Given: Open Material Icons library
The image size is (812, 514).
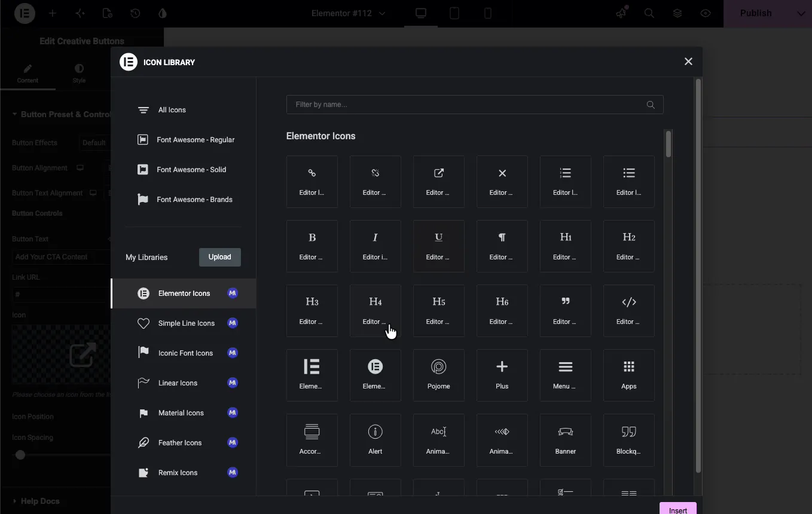Looking at the screenshot, I should coord(184,413).
